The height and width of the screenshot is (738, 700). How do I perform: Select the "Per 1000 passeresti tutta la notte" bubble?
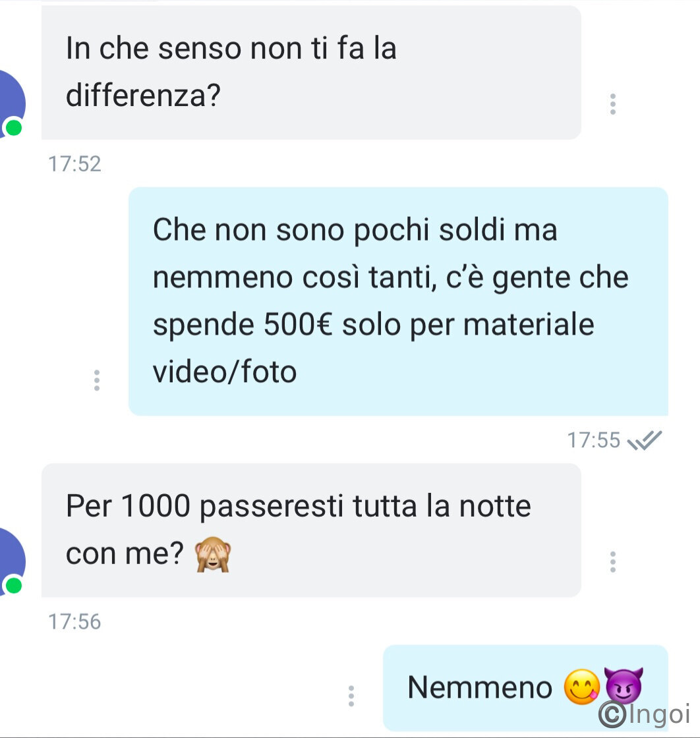click(311, 530)
